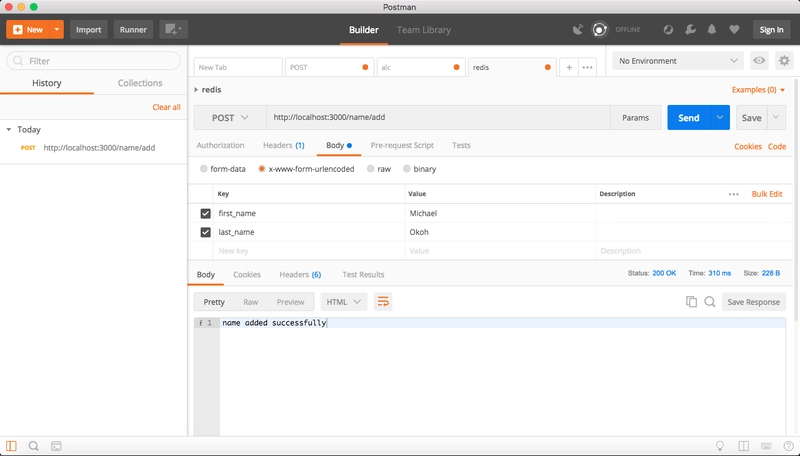The image size is (800, 456).
Task: Open request Headers (1) tab
Action: (x=284, y=145)
